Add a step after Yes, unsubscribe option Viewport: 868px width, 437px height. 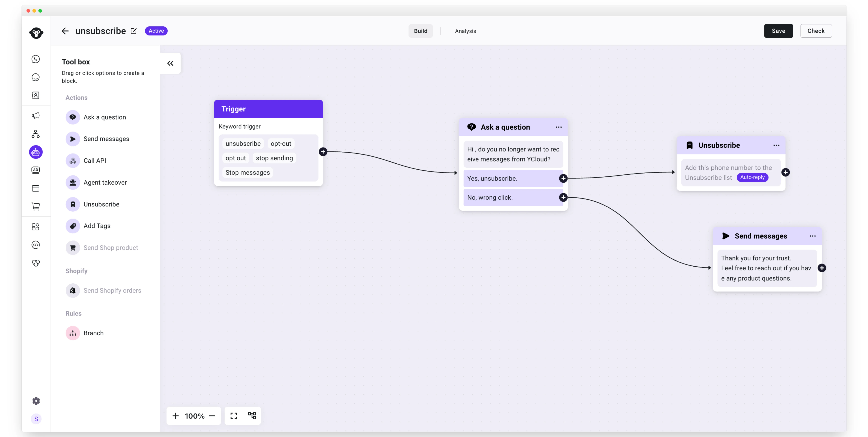point(563,178)
